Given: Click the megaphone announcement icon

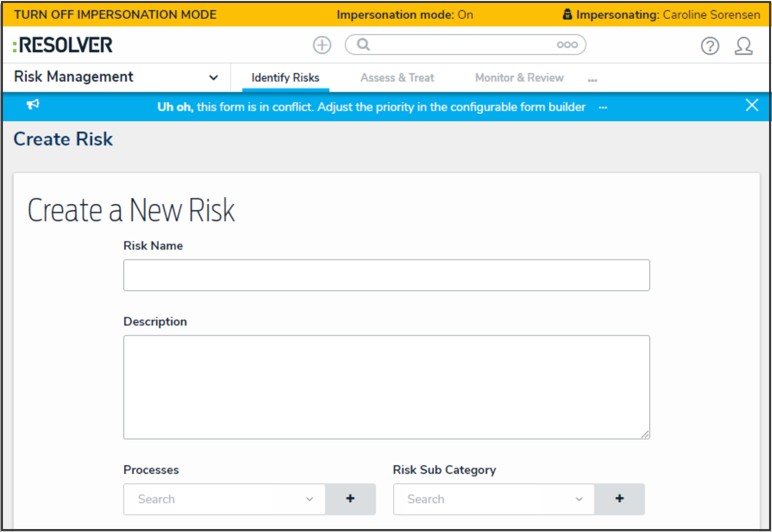Looking at the screenshot, I should (33, 104).
